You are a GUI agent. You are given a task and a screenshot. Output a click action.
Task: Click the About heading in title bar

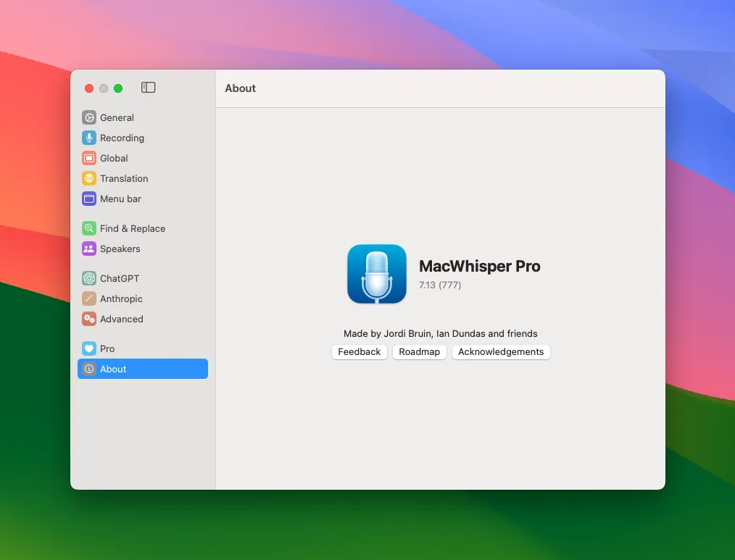[240, 88]
